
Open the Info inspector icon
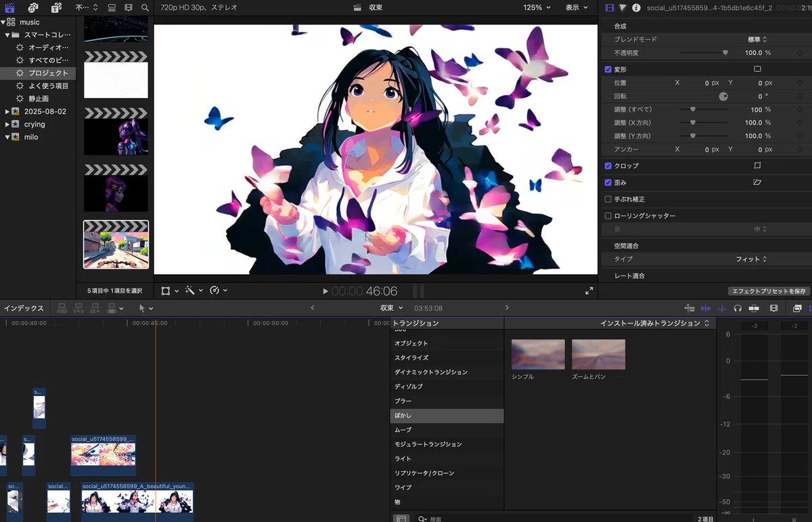[636, 7]
